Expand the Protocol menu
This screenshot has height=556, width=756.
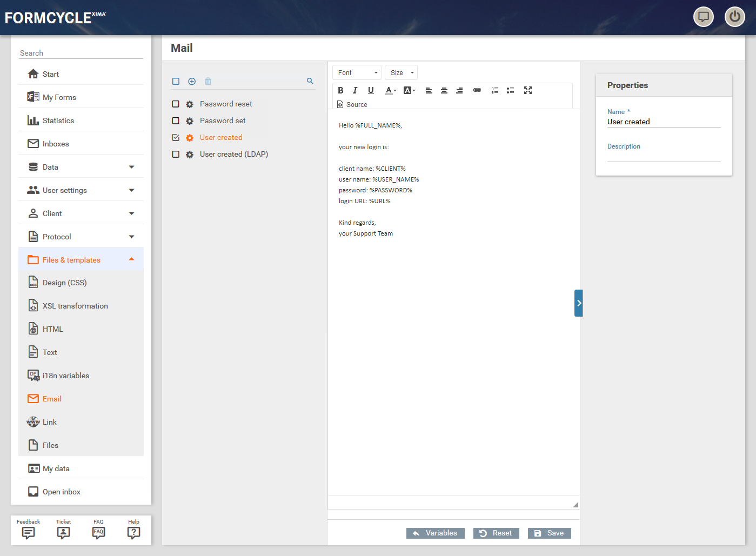click(81, 237)
